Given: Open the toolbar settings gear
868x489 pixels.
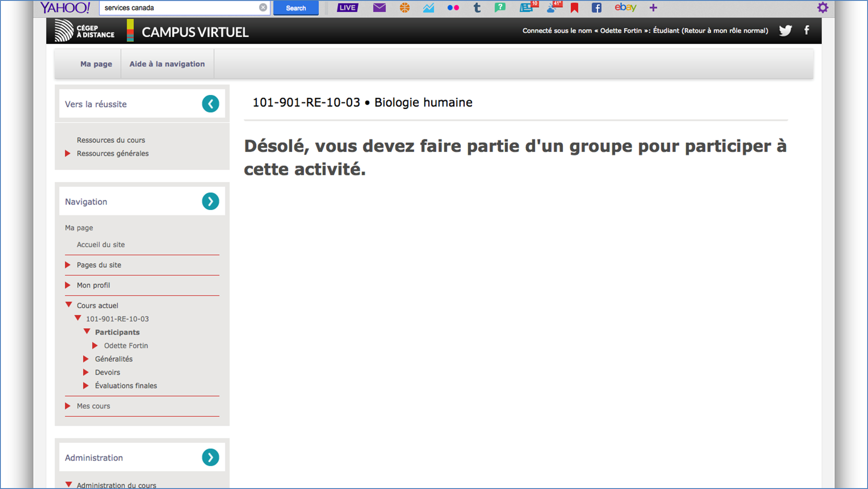Looking at the screenshot, I should (x=822, y=7).
